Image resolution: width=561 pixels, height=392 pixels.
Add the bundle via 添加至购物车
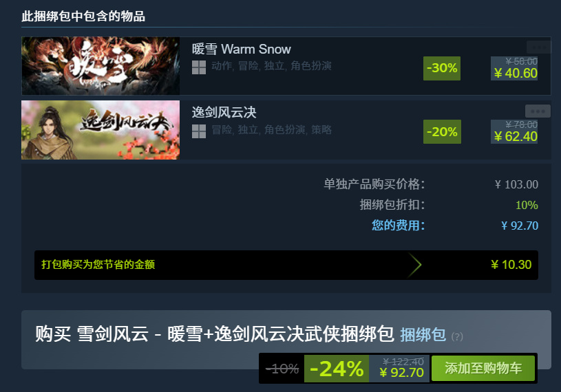(x=483, y=368)
